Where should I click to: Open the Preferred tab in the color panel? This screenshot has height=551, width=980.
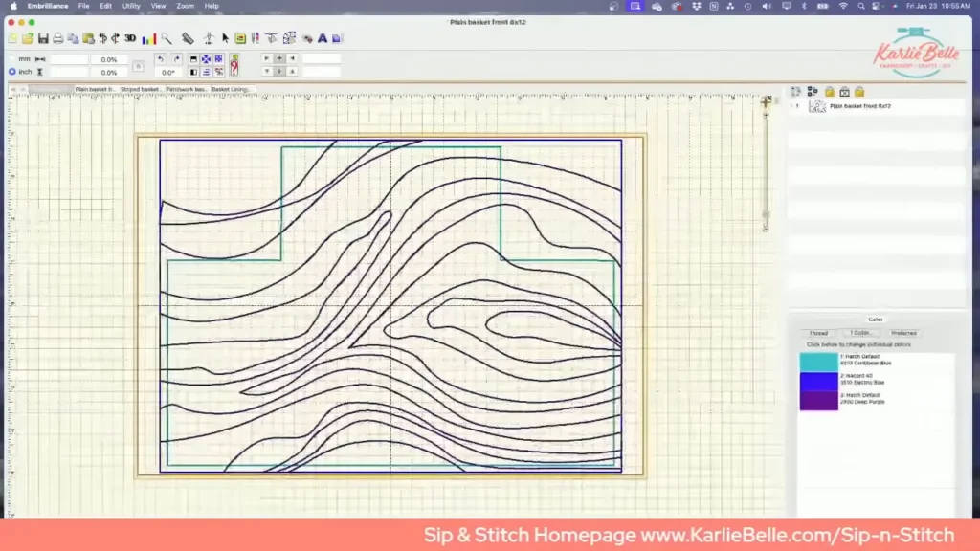[903, 332]
